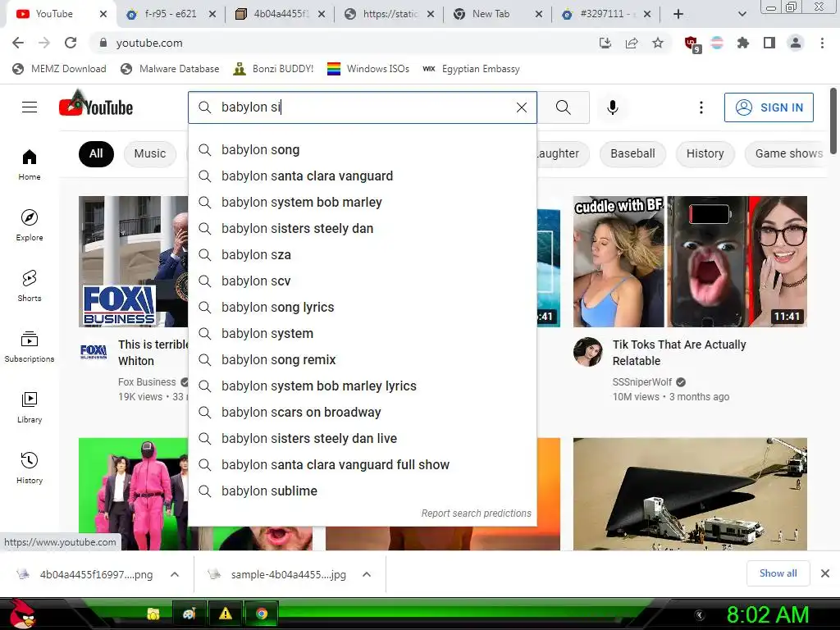Open History in the sidebar

click(x=30, y=468)
